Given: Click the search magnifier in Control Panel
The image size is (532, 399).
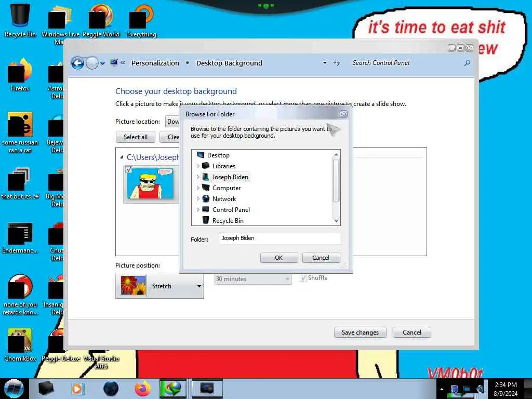Looking at the screenshot, I should (x=467, y=63).
